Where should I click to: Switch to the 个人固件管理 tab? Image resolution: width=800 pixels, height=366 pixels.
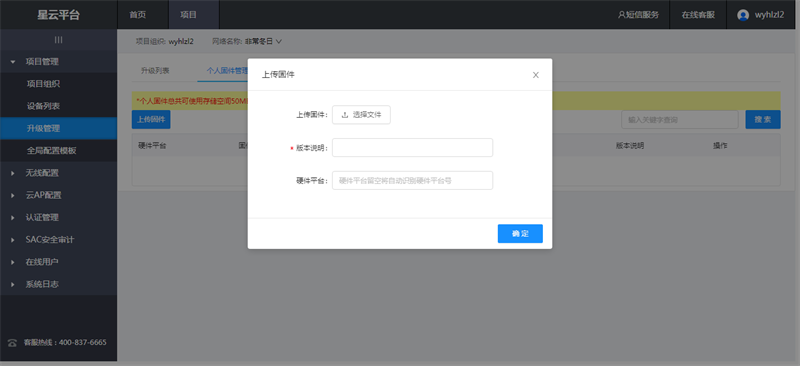[x=227, y=71]
